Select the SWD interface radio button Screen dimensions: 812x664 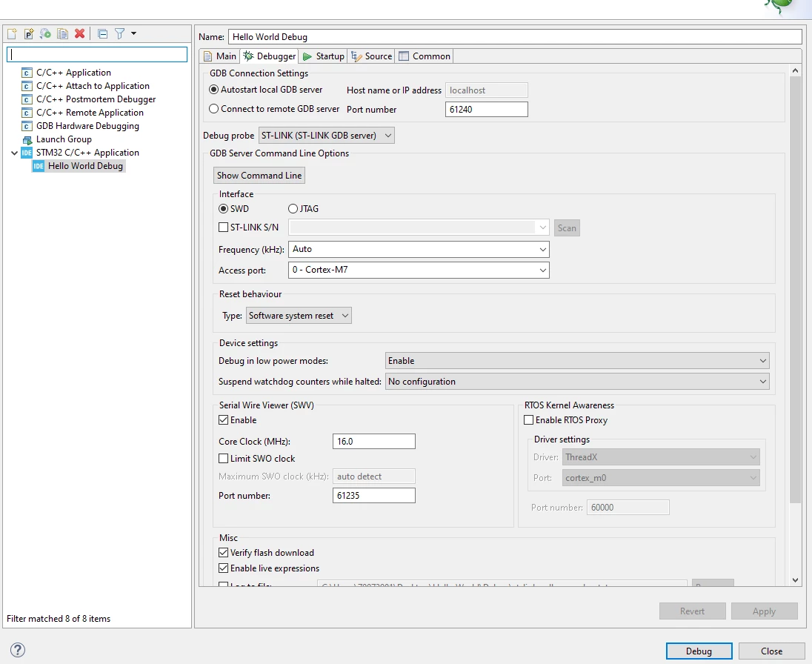point(223,209)
